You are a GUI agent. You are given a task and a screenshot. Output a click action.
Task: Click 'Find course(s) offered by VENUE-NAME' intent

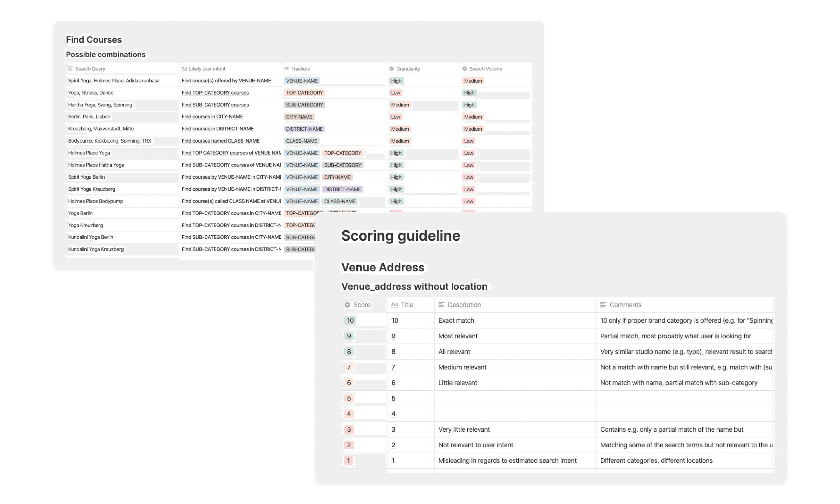tap(226, 80)
